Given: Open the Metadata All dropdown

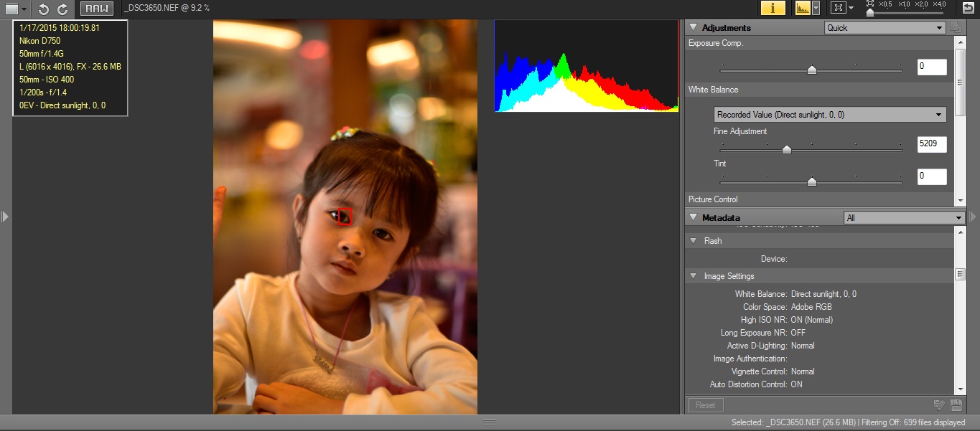Looking at the screenshot, I should coord(903,218).
